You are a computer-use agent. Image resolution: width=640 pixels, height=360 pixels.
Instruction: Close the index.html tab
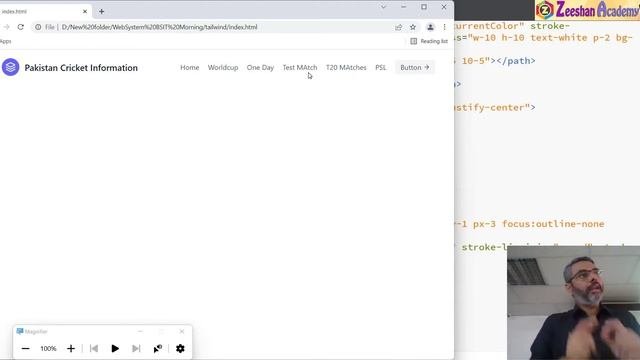85,11
